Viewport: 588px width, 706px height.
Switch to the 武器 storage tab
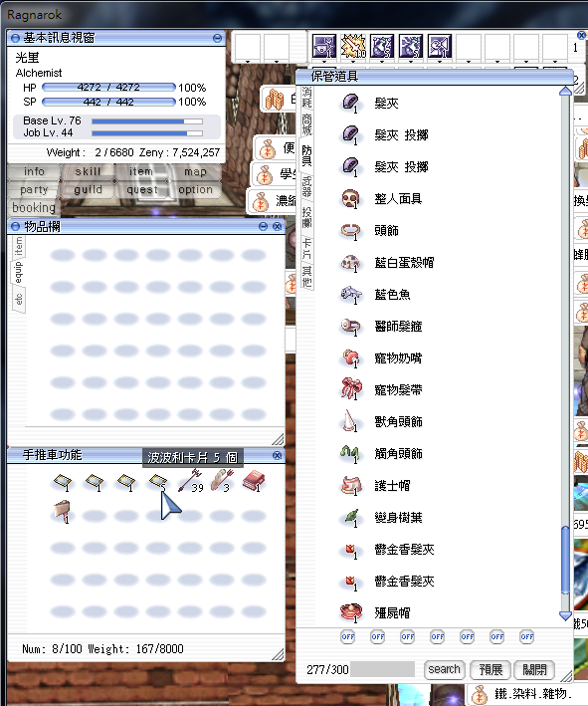[306, 187]
